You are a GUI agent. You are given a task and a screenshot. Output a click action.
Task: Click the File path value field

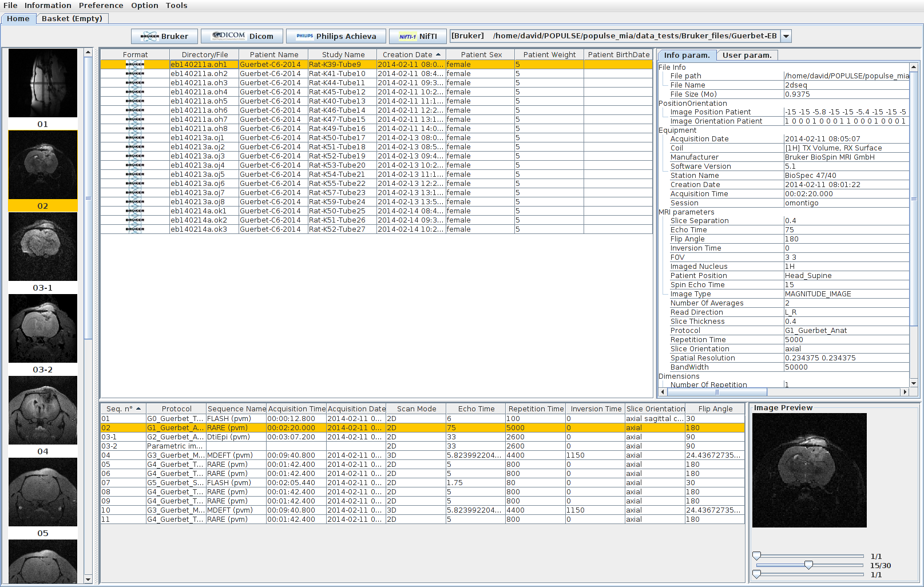(x=847, y=76)
